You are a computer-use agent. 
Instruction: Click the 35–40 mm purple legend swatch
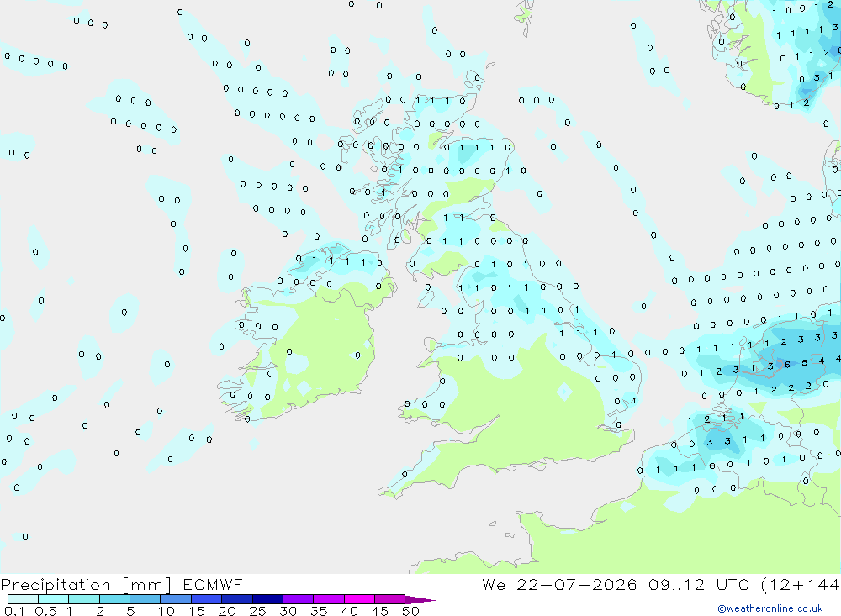[329, 599]
